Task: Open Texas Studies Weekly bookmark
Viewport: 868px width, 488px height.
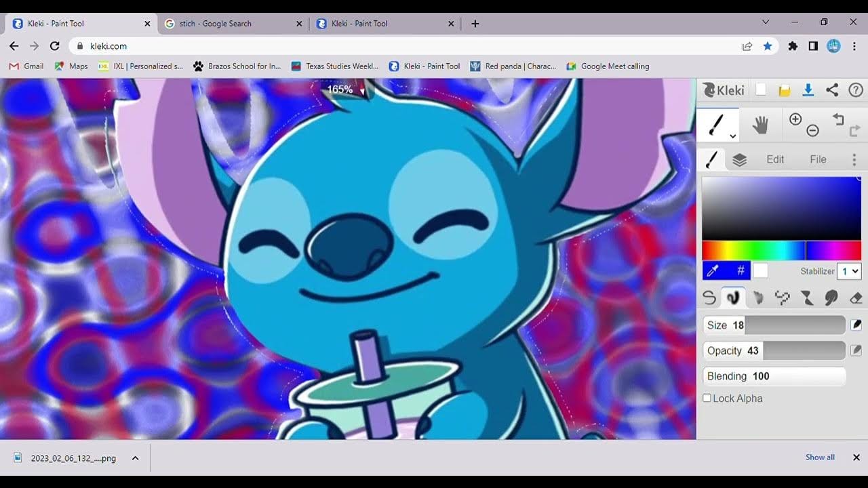Action: coord(335,66)
